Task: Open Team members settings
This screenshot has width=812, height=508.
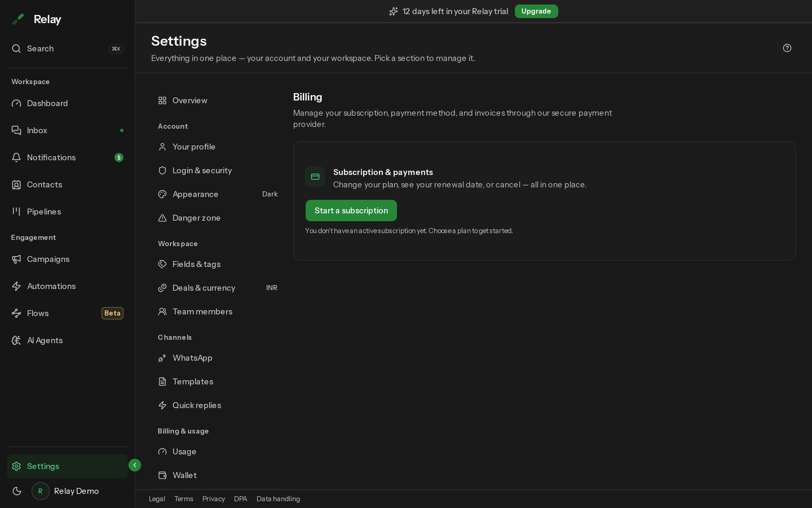Action: coord(218,312)
